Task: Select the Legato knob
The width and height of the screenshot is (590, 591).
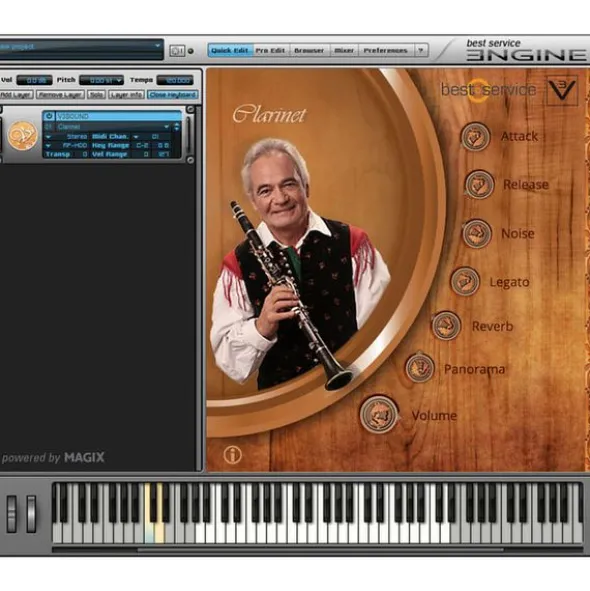Action: pos(465,282)
